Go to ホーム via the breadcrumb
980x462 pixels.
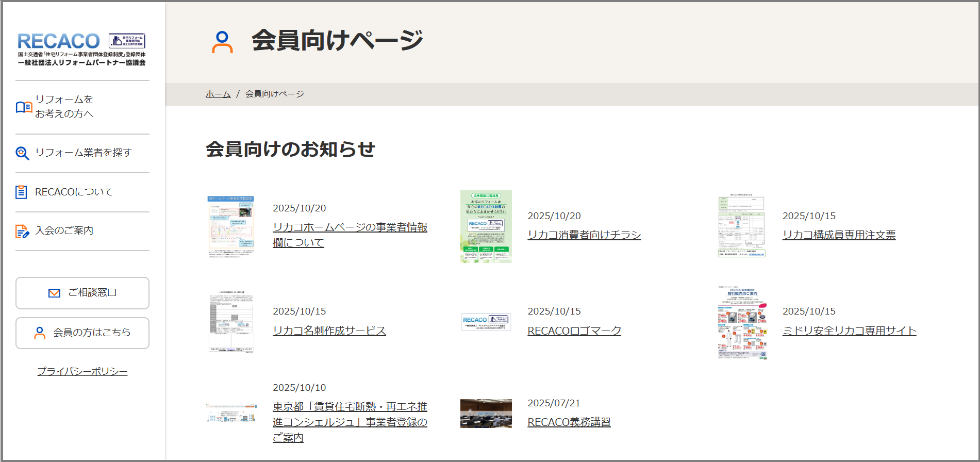click(218, 94)
